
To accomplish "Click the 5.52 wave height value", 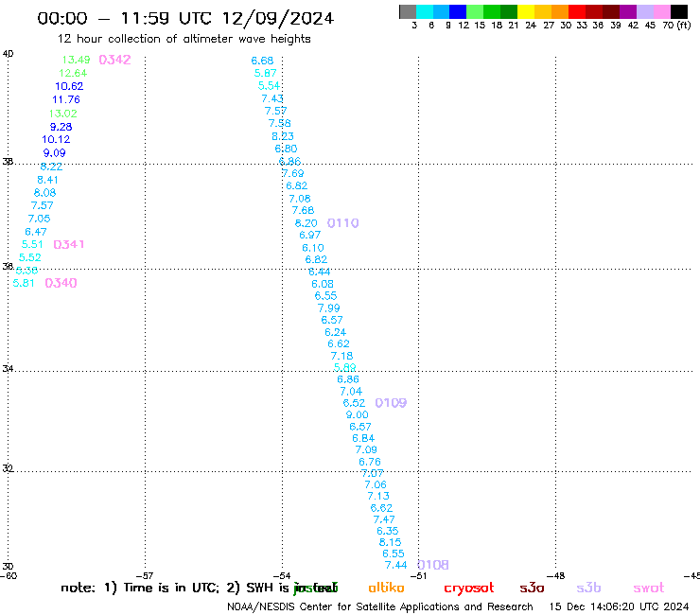I will 30,257.
